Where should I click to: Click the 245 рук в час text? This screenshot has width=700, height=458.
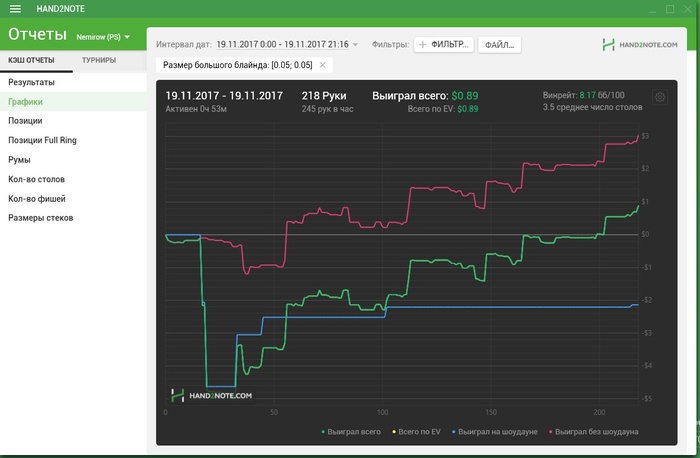pos(327,109)
